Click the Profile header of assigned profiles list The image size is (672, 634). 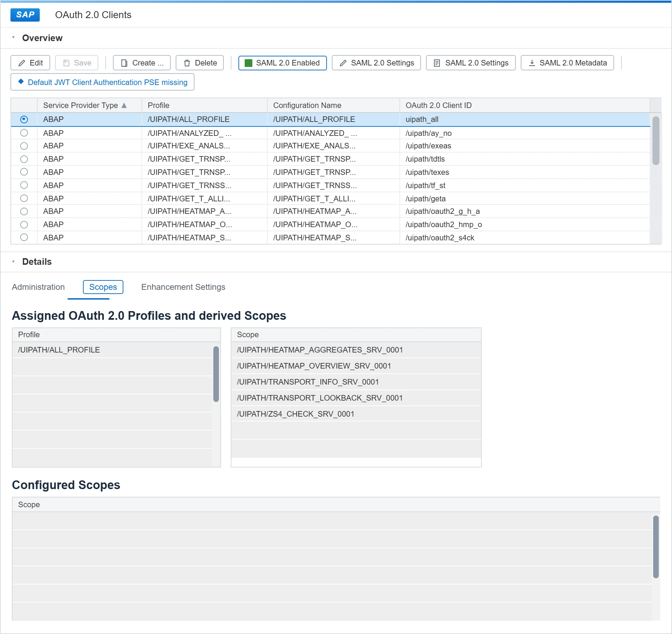click(116, 334)
